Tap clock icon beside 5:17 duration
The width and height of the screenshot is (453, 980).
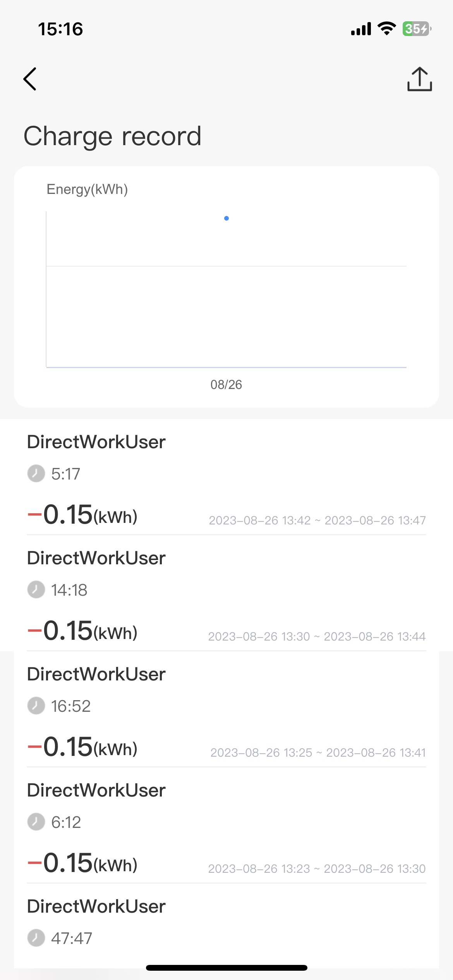36,473
